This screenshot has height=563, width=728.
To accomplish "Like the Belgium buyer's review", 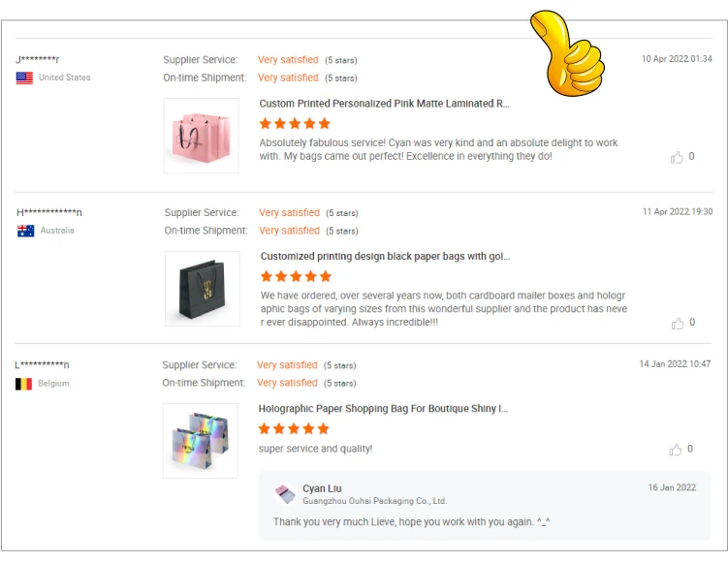I will (x=676, y=450).
